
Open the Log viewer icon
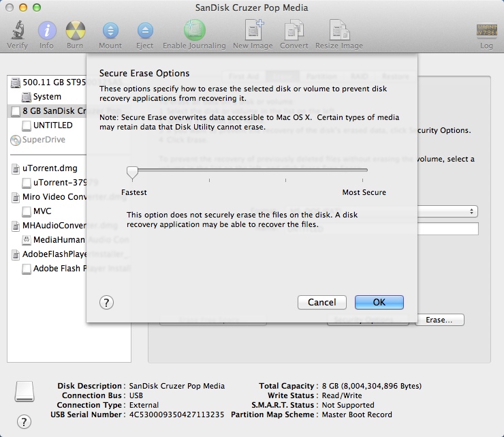[486, 31]
